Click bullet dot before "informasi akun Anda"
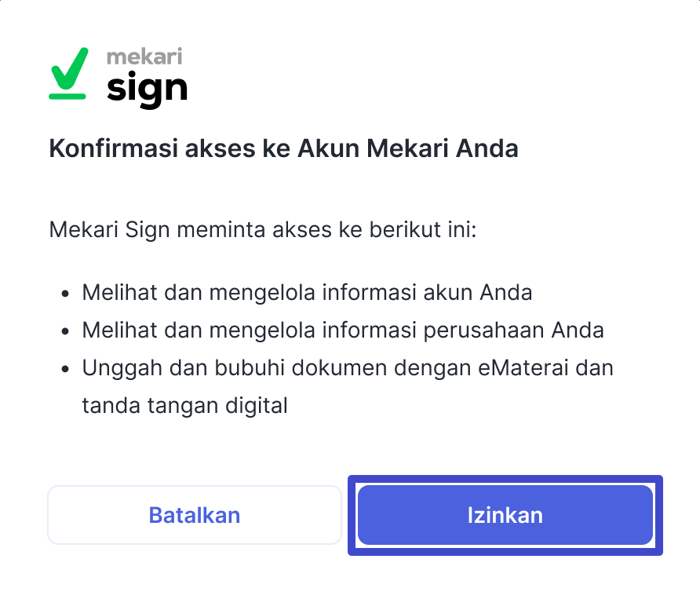Screen dimensions: 700x599 tap(66, 294)
